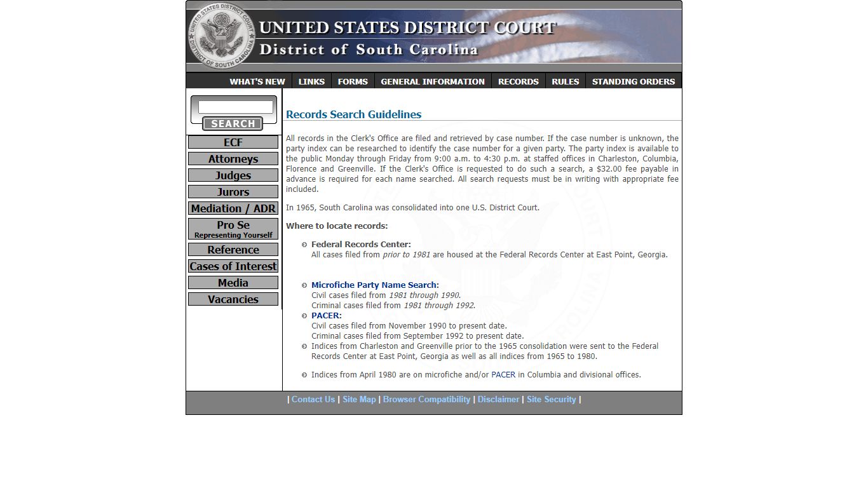Focus the site search text box
The image size is (868, 488).
[236, 107]
